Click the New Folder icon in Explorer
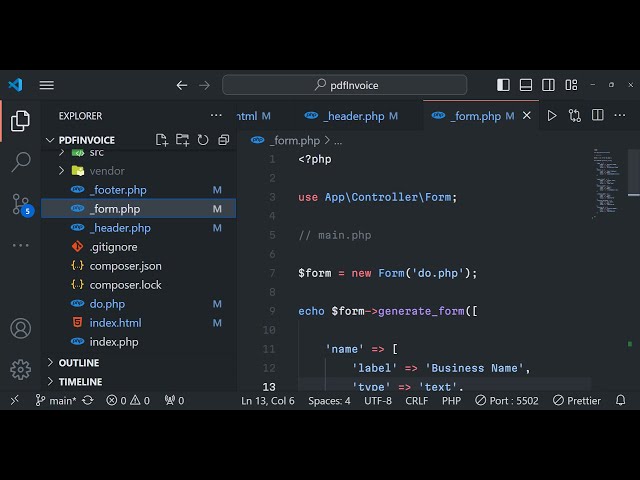 [x=182, y=140]
